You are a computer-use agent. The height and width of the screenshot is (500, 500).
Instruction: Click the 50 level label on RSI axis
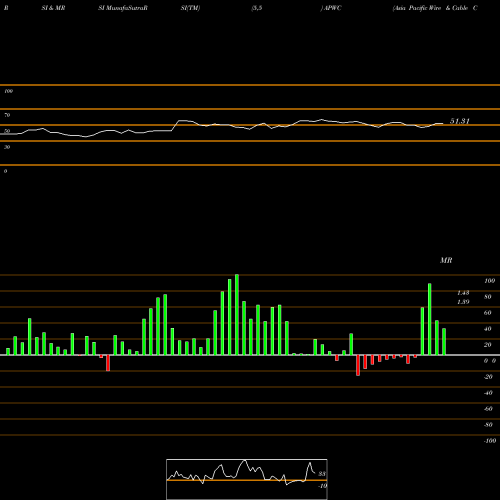point(7,131)
